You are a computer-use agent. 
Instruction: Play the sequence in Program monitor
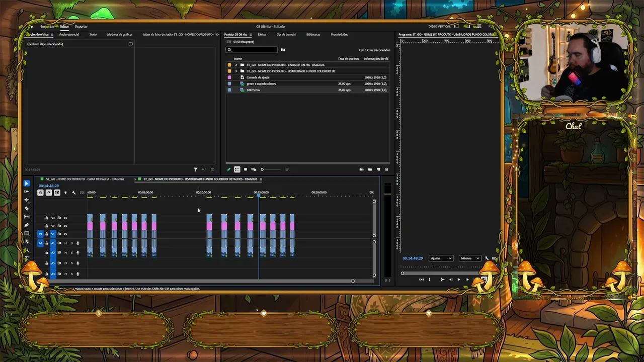click(x=459, y=280)
